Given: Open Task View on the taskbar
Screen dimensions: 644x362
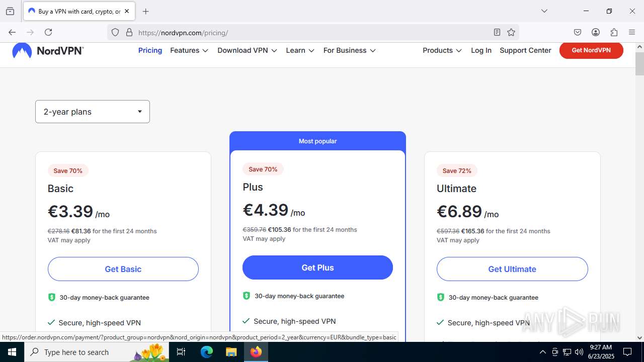Looking at the screenshot, I should tap(182, 352).
